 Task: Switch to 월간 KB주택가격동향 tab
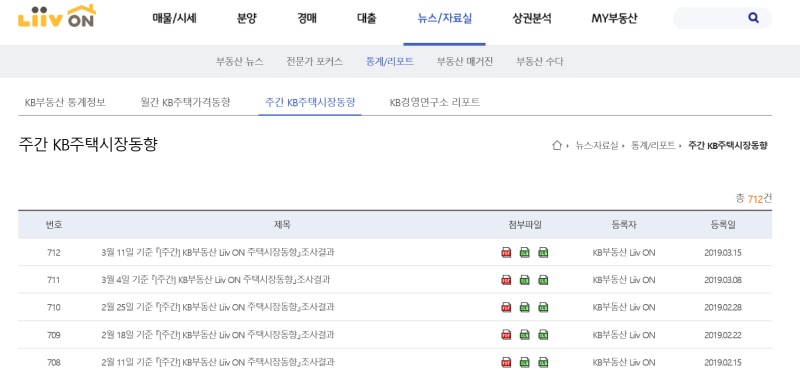pyautogui.click(x=185, y=102)
